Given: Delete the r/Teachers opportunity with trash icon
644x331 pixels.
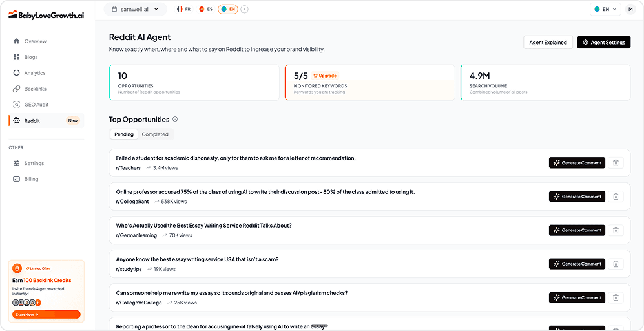Looking at the screenshot, I should (x=616, y=163).
